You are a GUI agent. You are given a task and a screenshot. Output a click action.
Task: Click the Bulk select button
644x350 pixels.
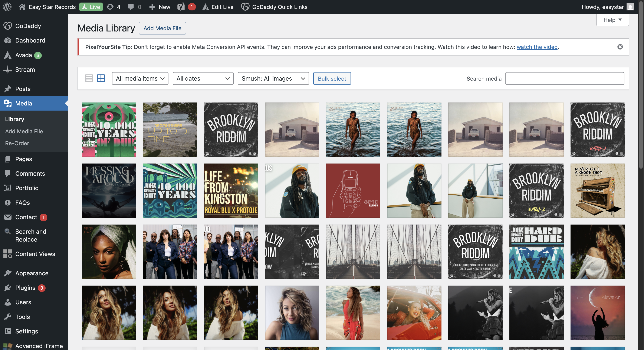332,78
